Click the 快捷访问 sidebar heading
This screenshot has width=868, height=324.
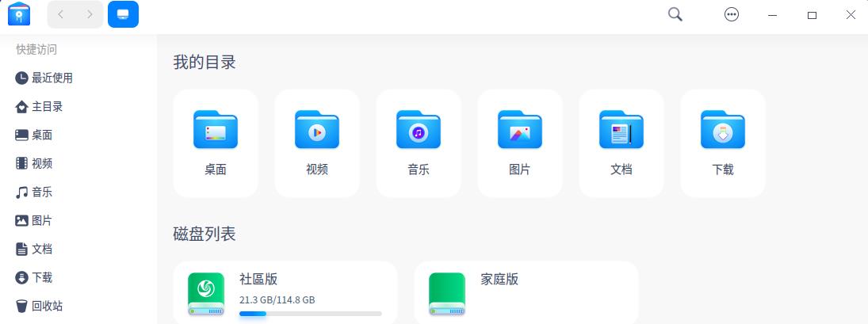coord(36,50)
